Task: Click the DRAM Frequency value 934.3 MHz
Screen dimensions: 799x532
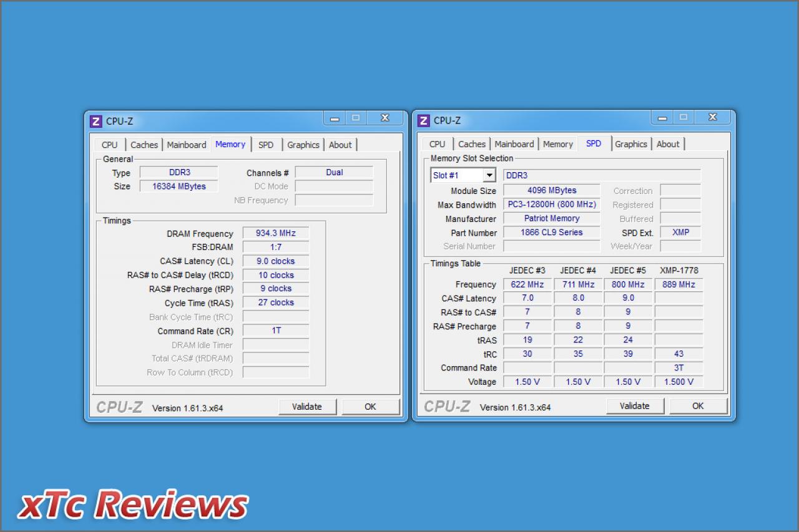Action: coord(276,233)
